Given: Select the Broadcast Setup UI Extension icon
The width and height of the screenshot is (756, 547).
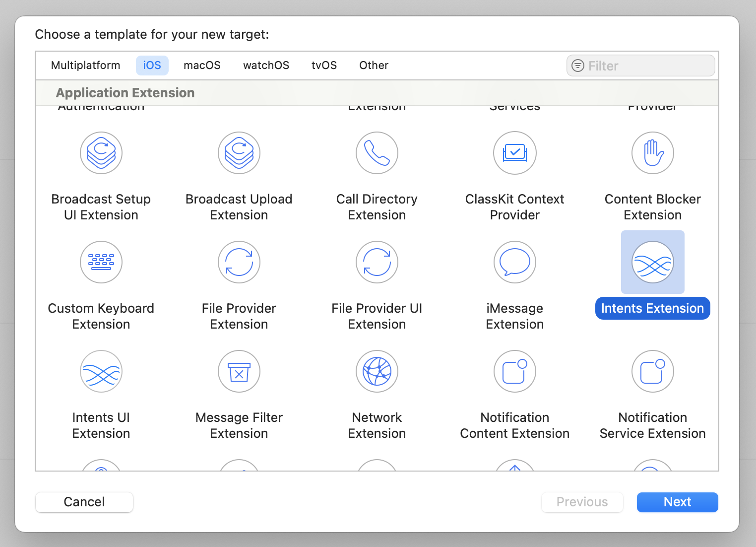Looking at the screenshot, I should click(101, 153).
